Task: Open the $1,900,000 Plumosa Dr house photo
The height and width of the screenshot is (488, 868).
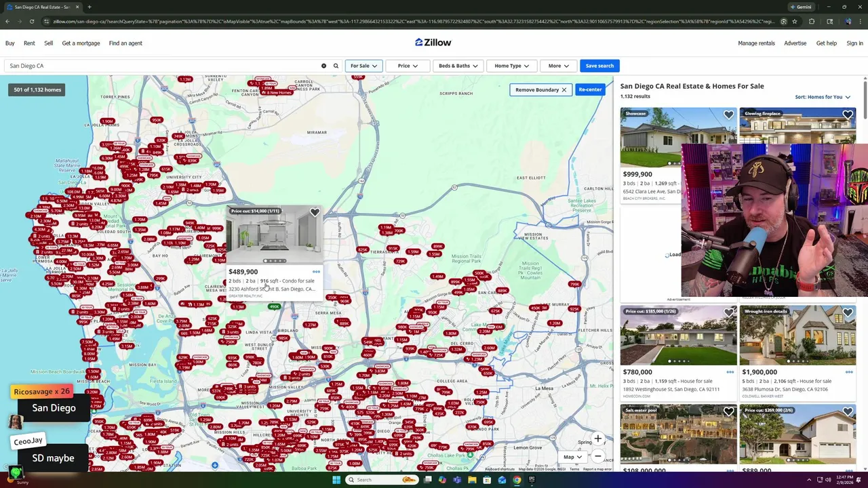Action: pos(797,335)
